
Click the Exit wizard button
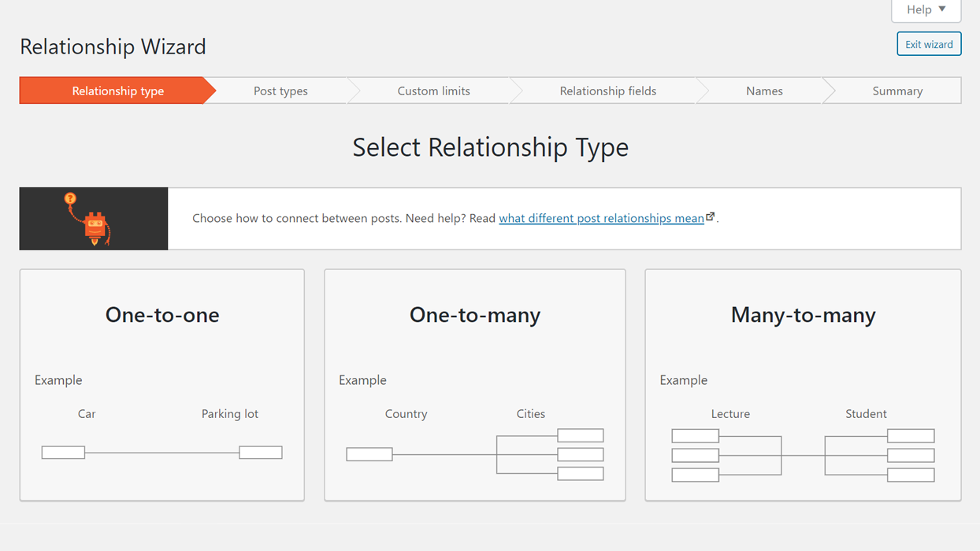(x=929, y=43)
